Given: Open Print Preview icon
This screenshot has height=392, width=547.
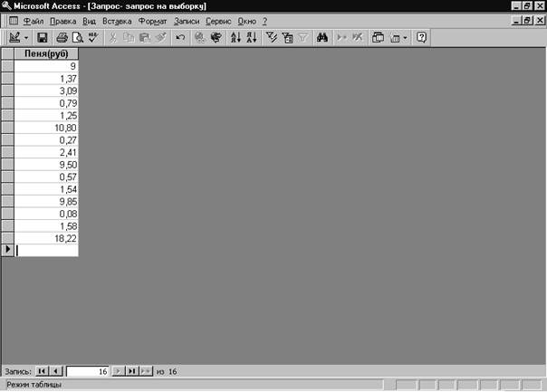Looking at the screenshot, I should (78, 37).
